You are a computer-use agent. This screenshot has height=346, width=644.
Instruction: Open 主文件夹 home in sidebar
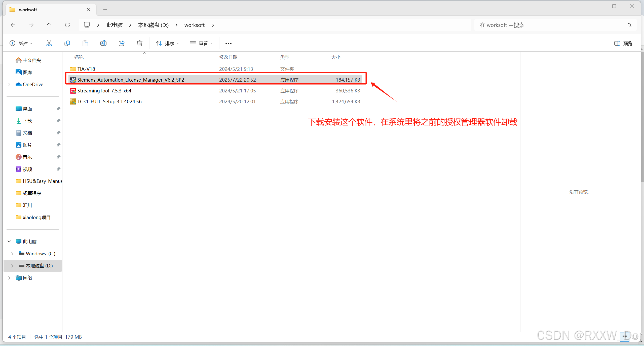(28, 60)
